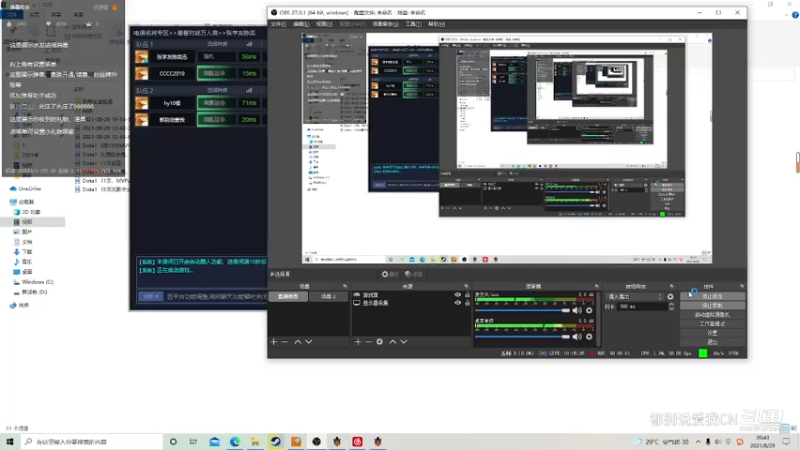The height and width of the screenshot is (450, 800).
Task: Open the Edit menu in OBS
Action: tap(301, 24)
